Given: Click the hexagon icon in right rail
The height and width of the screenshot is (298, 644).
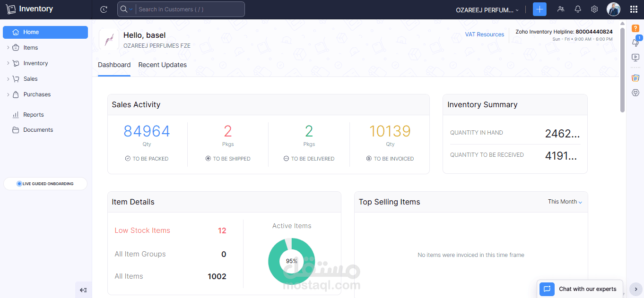Looking at the screenshot, I should coord(635,93).
